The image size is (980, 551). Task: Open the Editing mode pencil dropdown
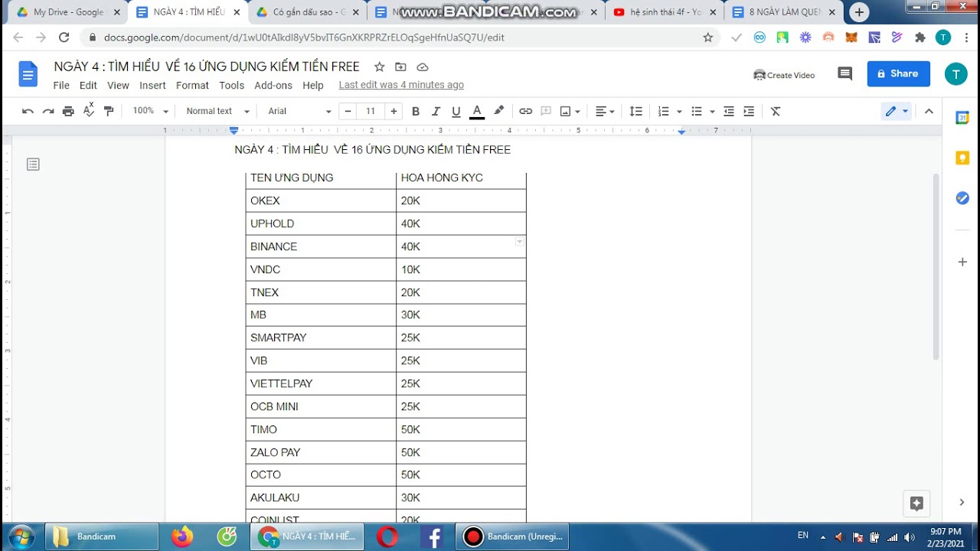(897, 111)
